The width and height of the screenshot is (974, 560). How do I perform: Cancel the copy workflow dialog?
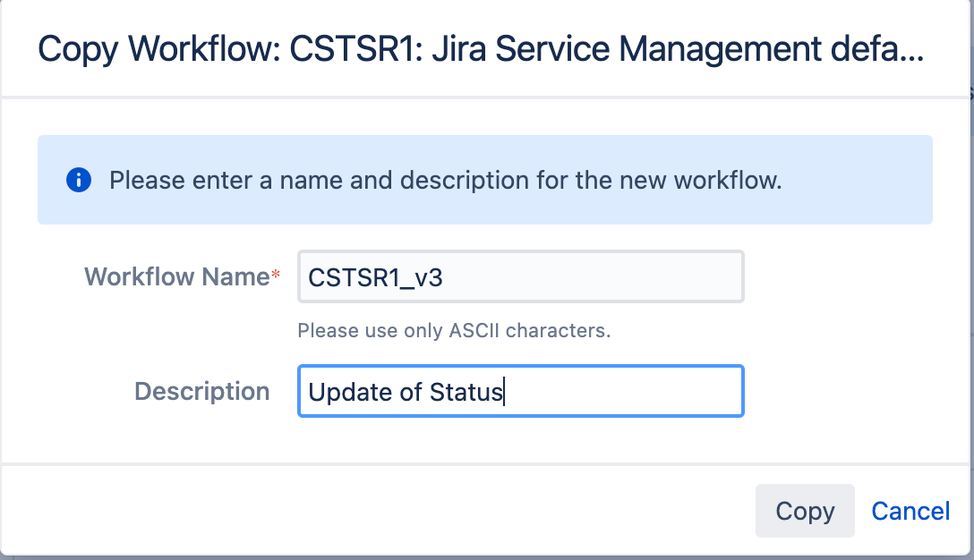point(910,511)
